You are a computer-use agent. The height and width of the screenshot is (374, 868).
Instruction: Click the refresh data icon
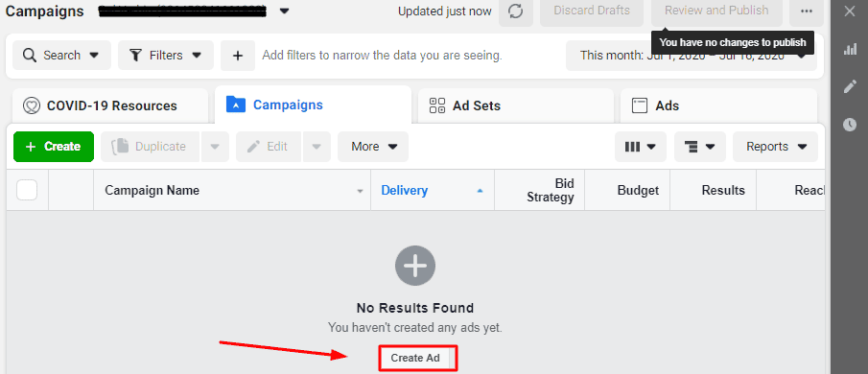pyautogui.click(x=515, y=12)
